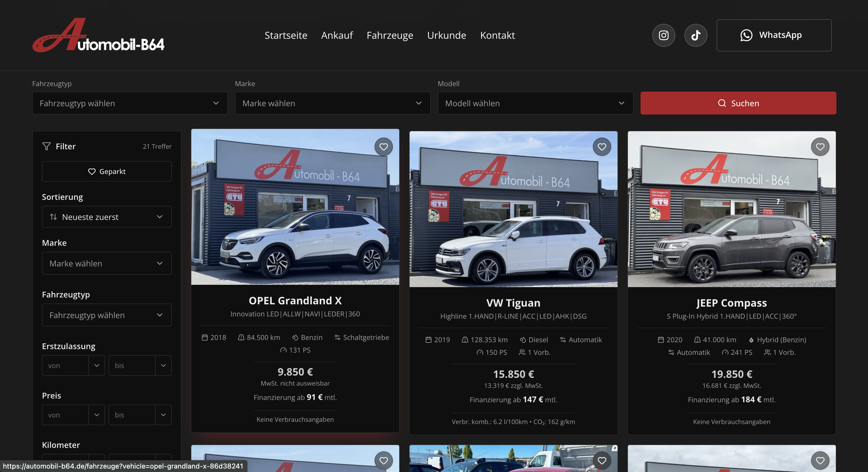View the VW Tiguan photo
Viewport: 868px width, 472px height.
(514, 209)
